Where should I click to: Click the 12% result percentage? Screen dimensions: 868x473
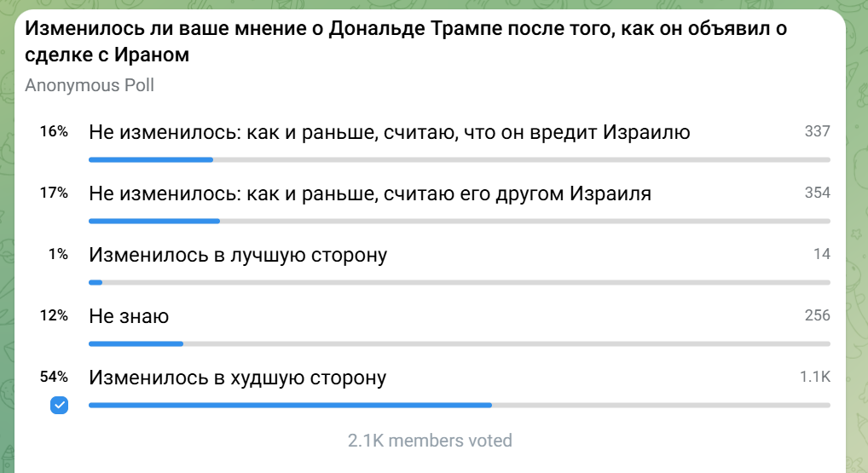[54, 315]
